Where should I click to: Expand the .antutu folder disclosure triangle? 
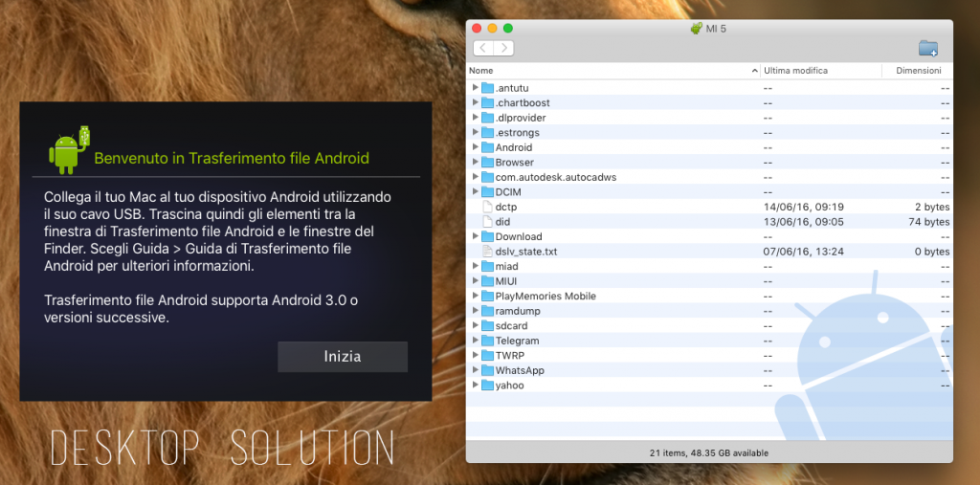(x=476, y=87)
